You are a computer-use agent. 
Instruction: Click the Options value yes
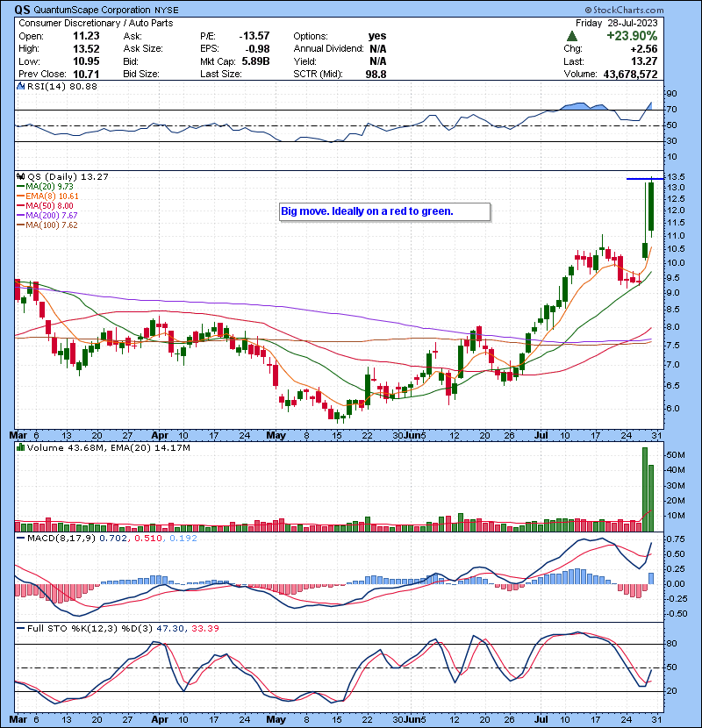click(376, 36)
